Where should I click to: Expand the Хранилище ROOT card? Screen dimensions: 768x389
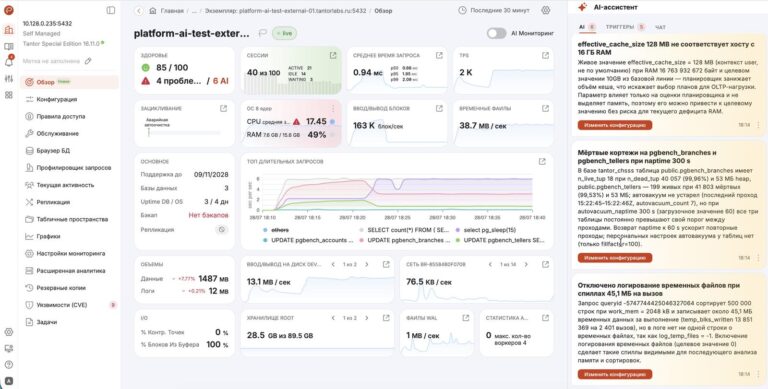point(386,318)
